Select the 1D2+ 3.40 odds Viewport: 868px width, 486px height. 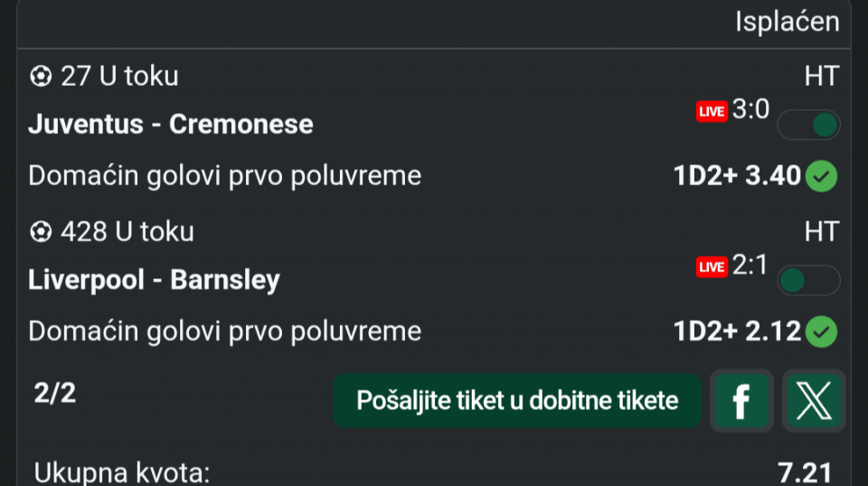point(737,175)
